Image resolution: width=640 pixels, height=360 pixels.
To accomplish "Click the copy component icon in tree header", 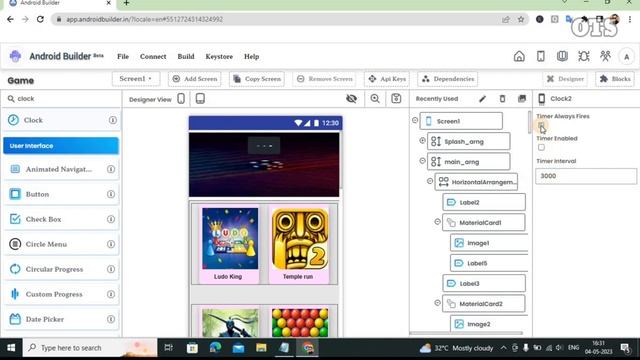I will [x=522, y=99].
